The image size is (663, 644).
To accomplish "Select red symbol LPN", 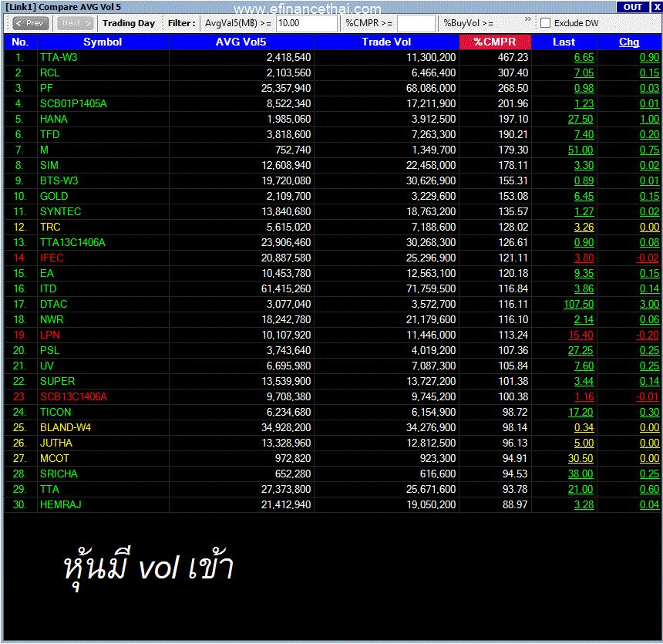I will pyautogui.click(x=50, y=335).
